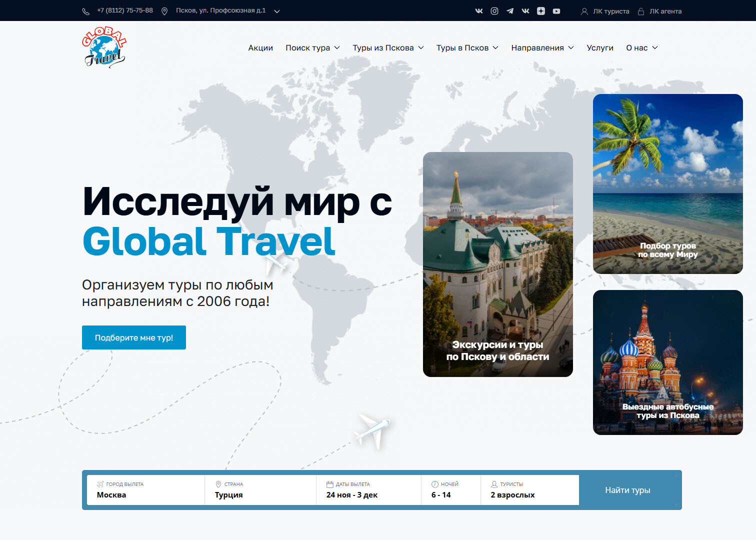Viewport: 756px width, 540px height.
Task: Expand the Поиск тура dropdown menu
Action: (312, 48)
